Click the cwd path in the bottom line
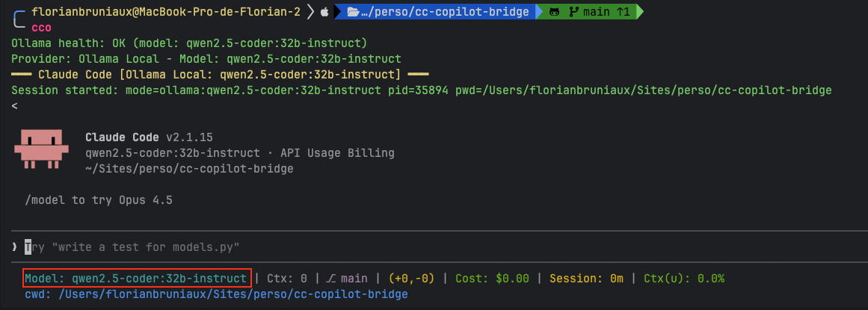This screenshot has width=868, height=310. coord(215,294)
